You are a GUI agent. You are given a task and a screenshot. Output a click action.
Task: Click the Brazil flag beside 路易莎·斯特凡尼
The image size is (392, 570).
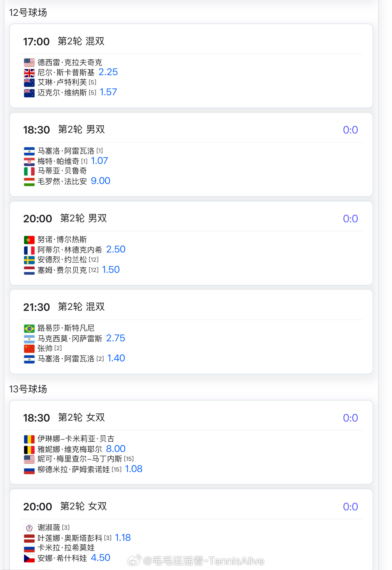pyautogui.click(x=29, y=328)
